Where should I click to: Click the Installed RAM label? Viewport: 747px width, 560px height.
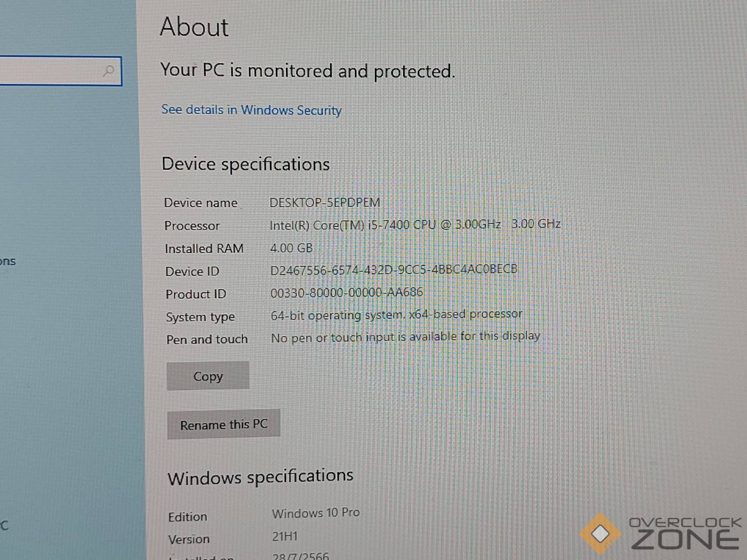coord(204,249)
